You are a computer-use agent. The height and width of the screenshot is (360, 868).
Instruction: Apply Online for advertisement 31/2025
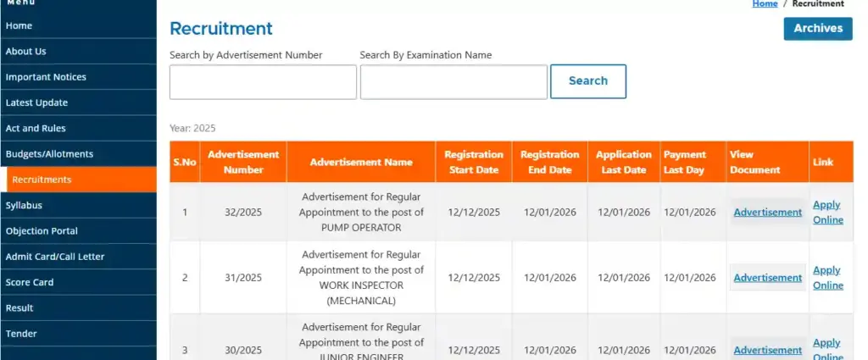point(827,278)
